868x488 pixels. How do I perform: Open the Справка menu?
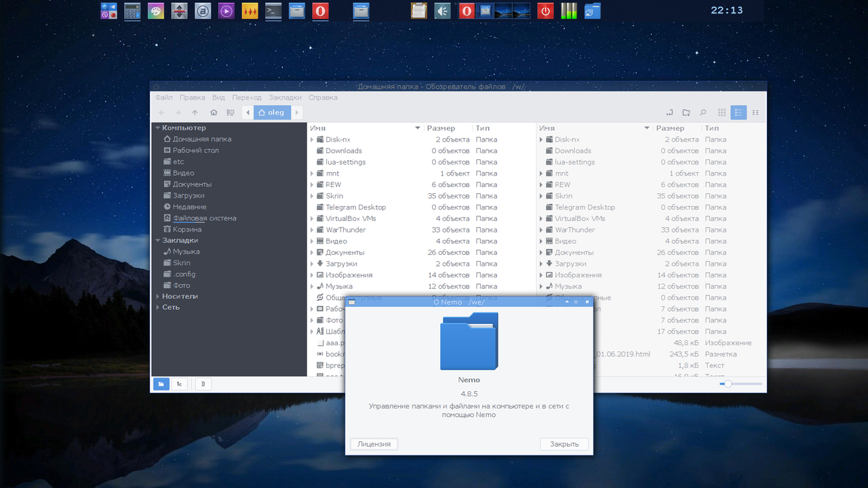(x=323, y=98)
